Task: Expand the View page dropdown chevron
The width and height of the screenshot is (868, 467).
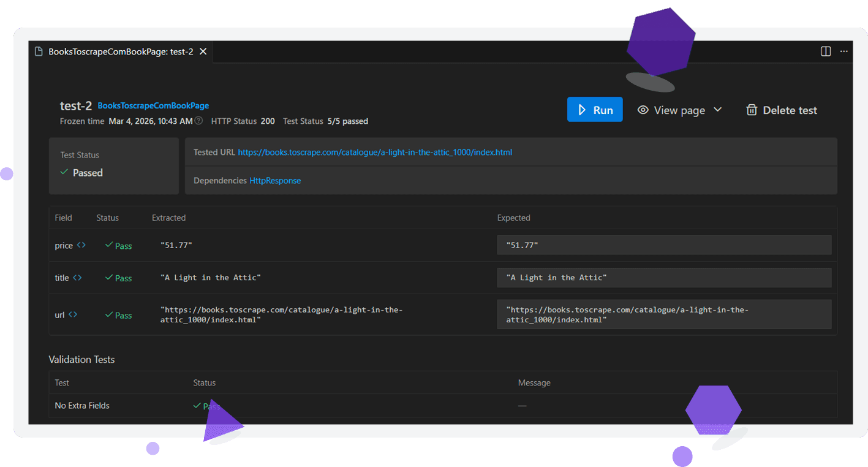Action: [718, 110]
